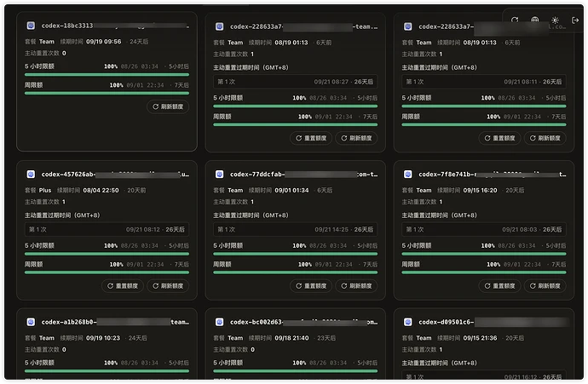Click renewal time 08/04 22:50
The height and width of the screenshot is (384, 588).
[101, 191]
